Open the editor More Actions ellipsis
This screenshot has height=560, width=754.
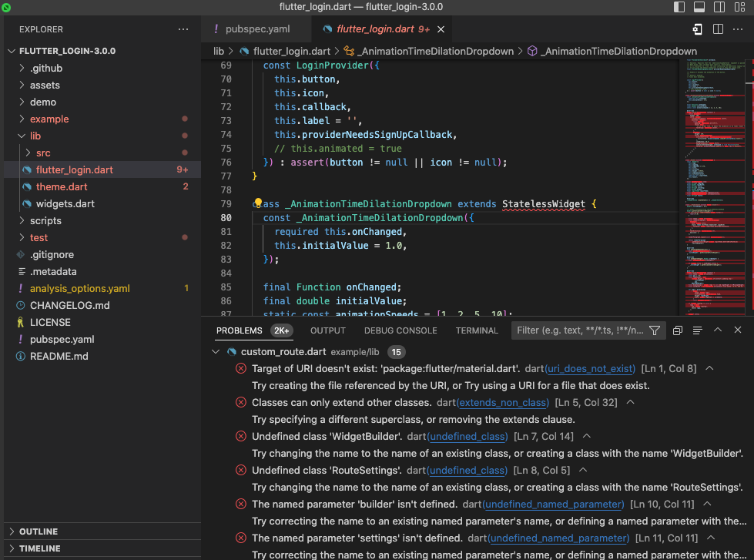click(x=738, y=29)
